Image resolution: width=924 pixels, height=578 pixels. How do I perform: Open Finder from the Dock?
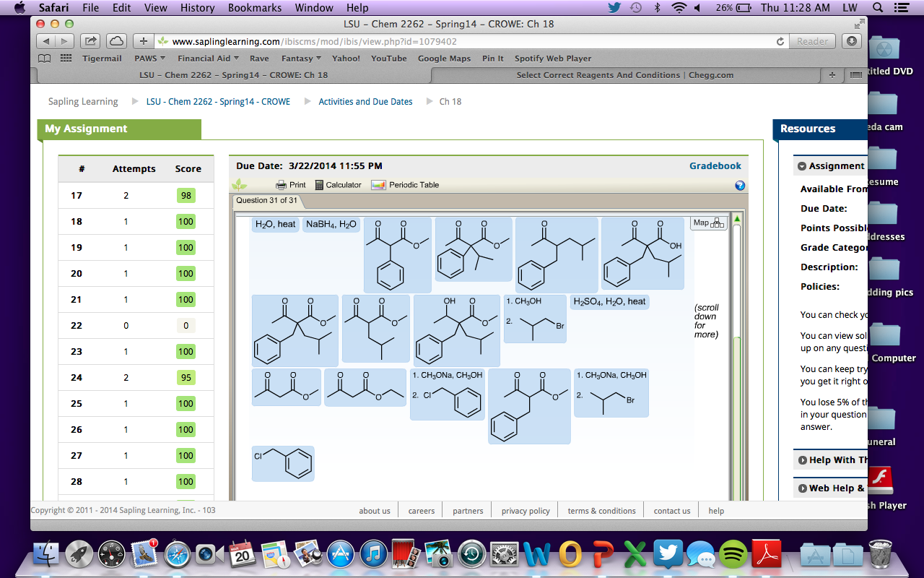click(47, 554)
